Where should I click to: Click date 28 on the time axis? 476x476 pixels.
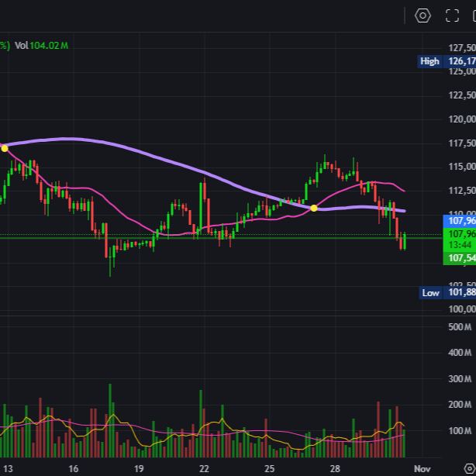(x=335, y=469)
